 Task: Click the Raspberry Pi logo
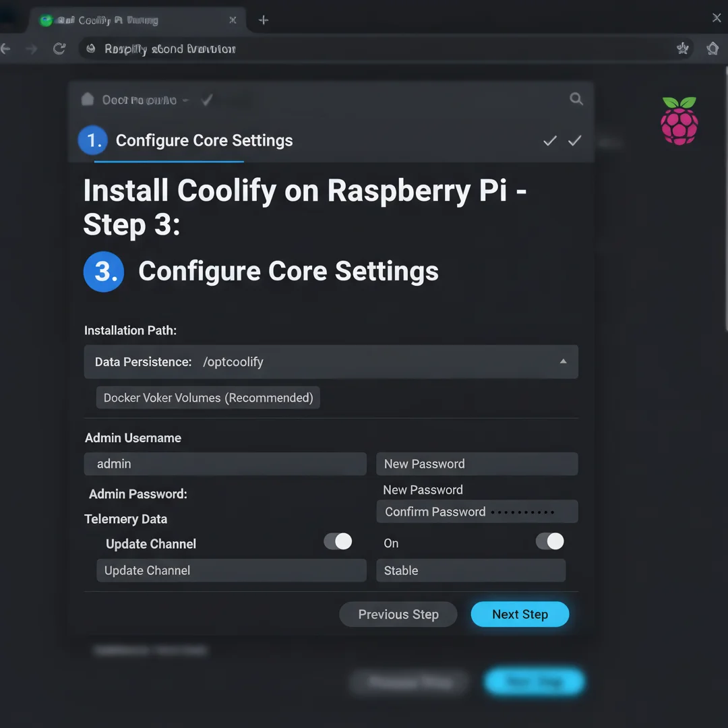coord(679,121)
